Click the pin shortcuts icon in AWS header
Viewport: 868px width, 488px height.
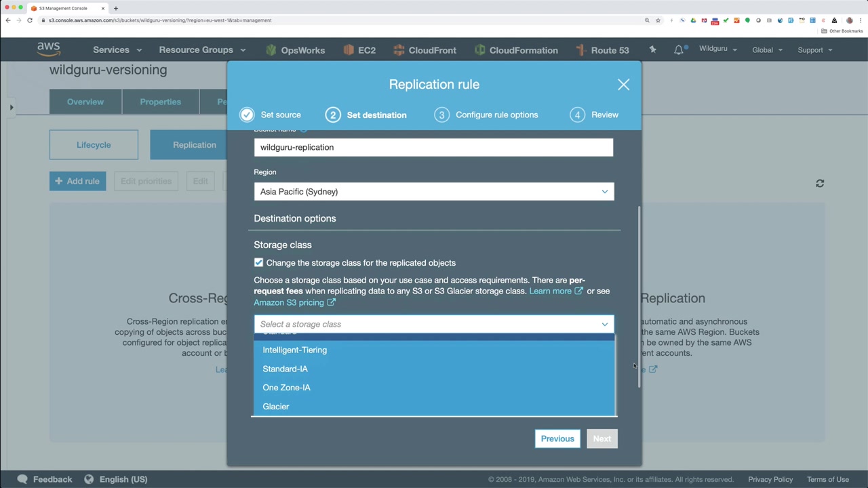point(652,49)
